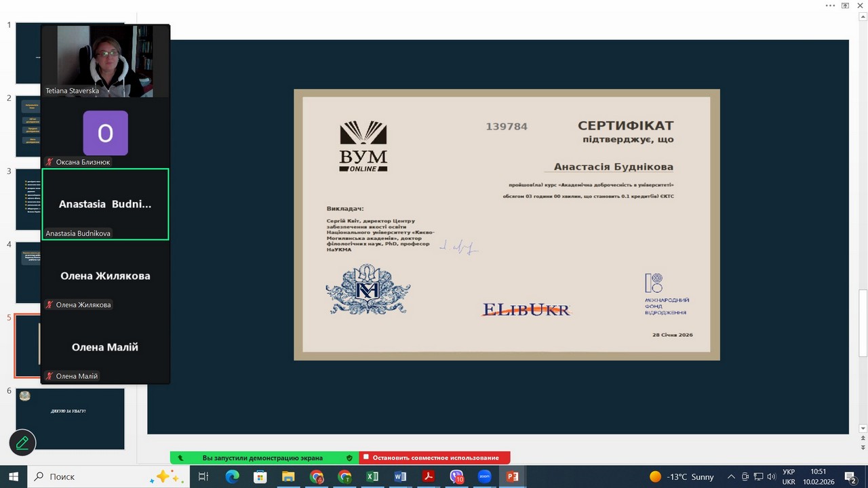The height and width of the screenshot is (488, 868).
Task: Select slide 6 thumbnail in panel
Action: (x=70, y=418)
